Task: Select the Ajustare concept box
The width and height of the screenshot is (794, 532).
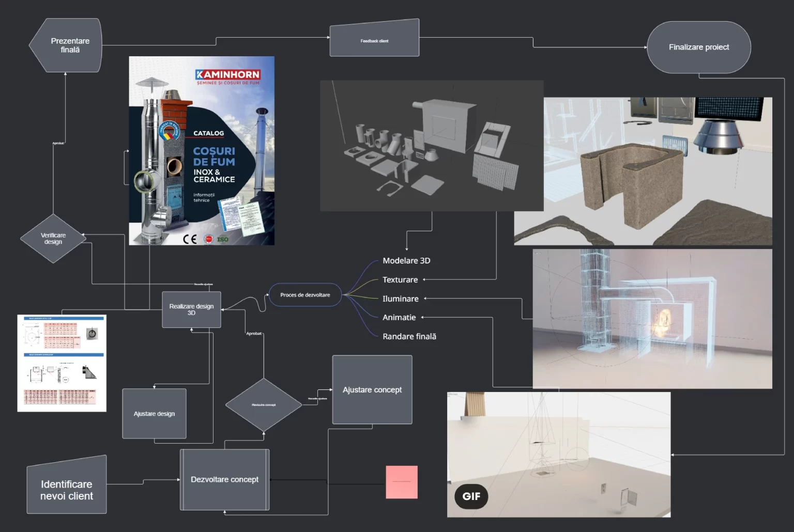Action: [372, 390]
